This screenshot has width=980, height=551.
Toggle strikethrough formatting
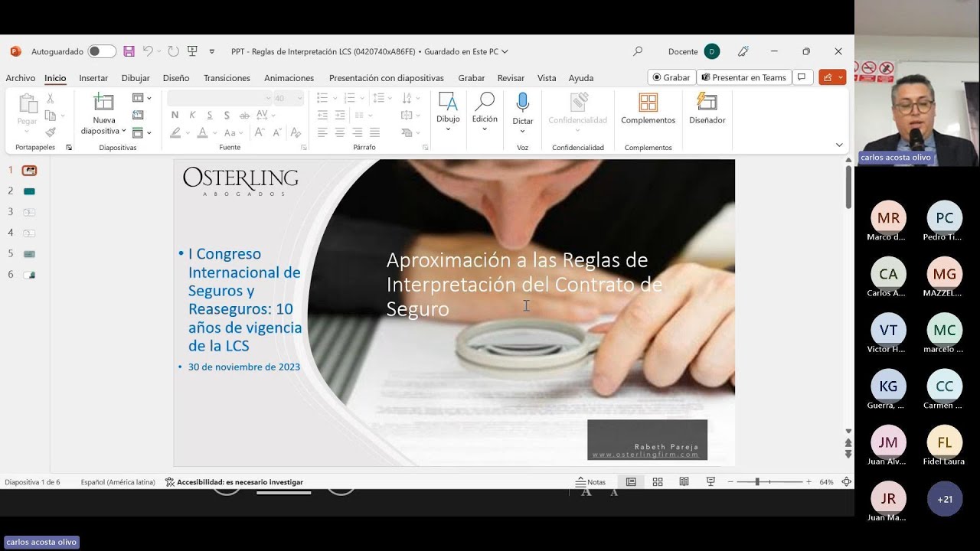(x=244, y=115)
